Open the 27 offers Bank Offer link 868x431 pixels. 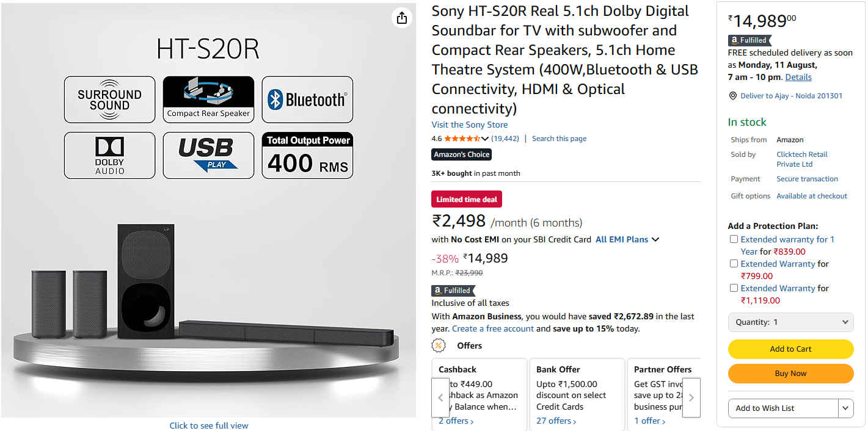(556, 421)
